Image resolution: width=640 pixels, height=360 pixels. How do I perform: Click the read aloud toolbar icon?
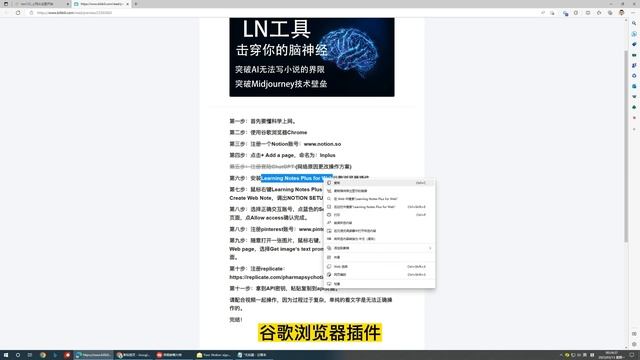click(x=543, y=13)
